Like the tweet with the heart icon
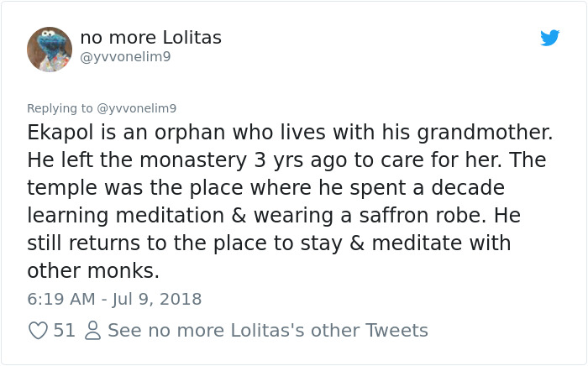The width and height of the screenshot is (588, 366). click(38, 331)
